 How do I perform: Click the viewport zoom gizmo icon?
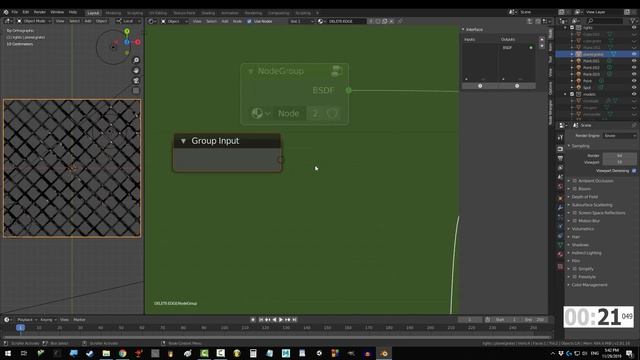point(136,60)
